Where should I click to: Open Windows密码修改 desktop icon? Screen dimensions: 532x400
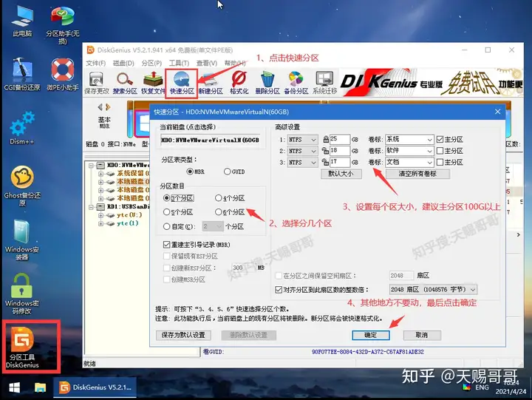22,294
